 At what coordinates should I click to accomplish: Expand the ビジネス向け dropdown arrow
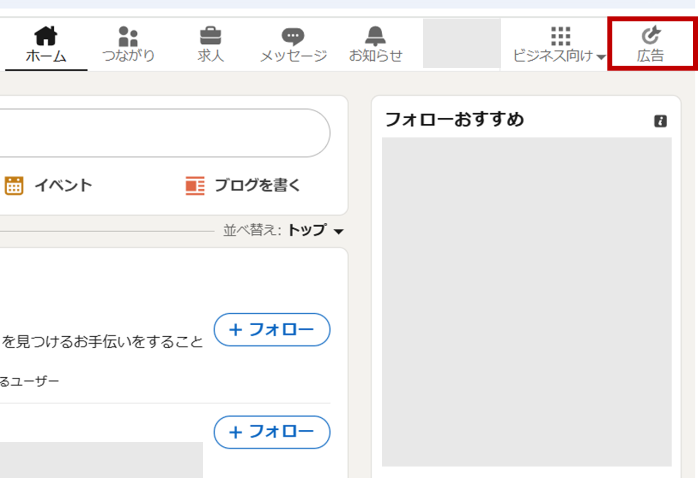[x=601, y=57]
